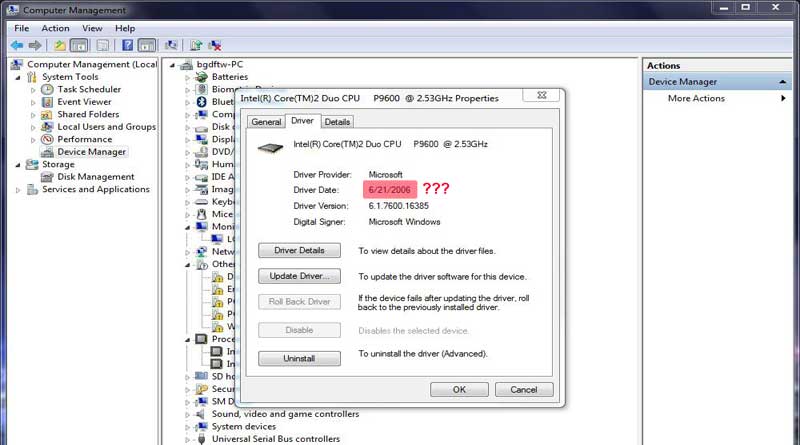
Task: Minimize the Computer Management window
Action: pos(723,7)
